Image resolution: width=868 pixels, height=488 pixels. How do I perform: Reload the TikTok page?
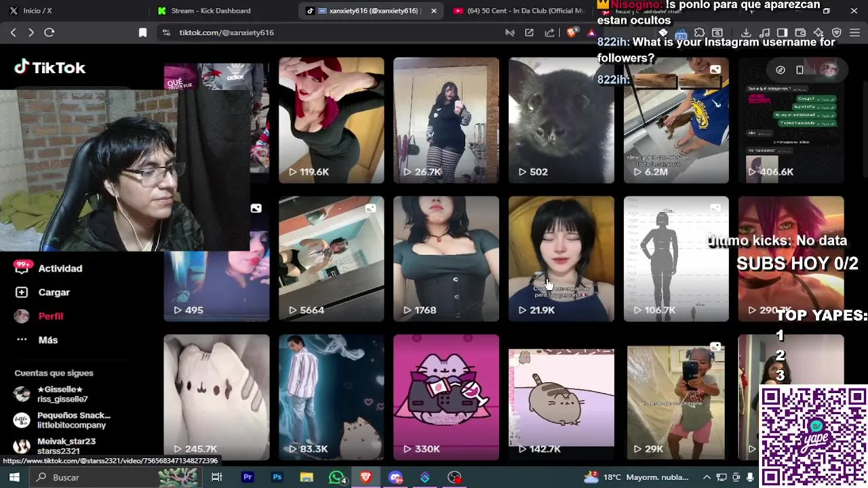50,33
